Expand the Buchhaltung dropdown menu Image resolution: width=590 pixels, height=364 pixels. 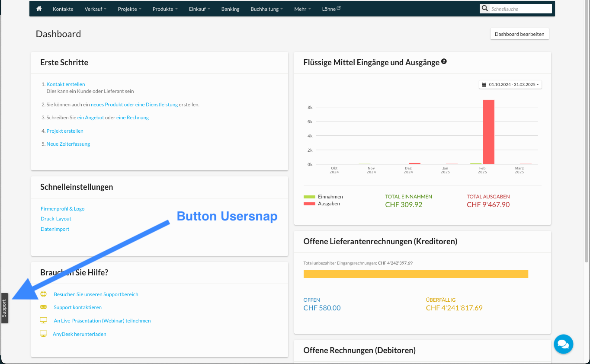point(266,9)
